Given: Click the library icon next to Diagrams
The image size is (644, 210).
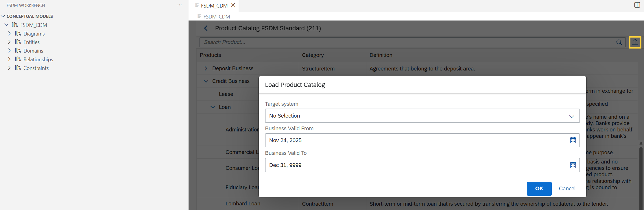Looking at the screenshot, I should [18, 34].
